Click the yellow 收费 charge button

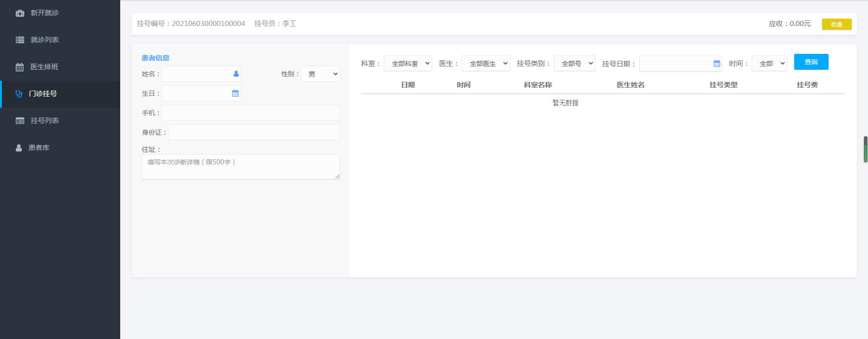tap(836, 24)
